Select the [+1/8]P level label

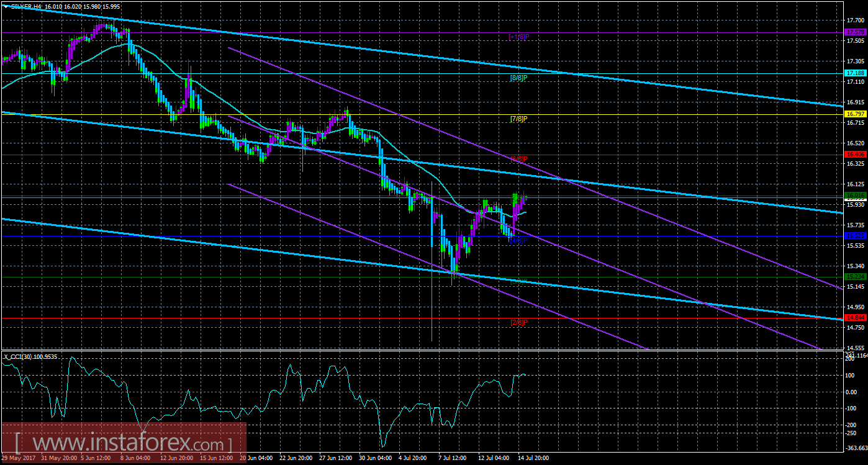tap(518, 37)
